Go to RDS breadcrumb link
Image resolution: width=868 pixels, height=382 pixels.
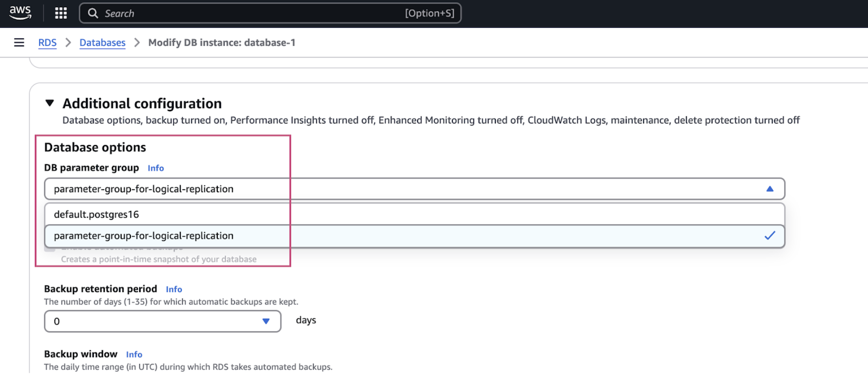(x=47, y=42)
